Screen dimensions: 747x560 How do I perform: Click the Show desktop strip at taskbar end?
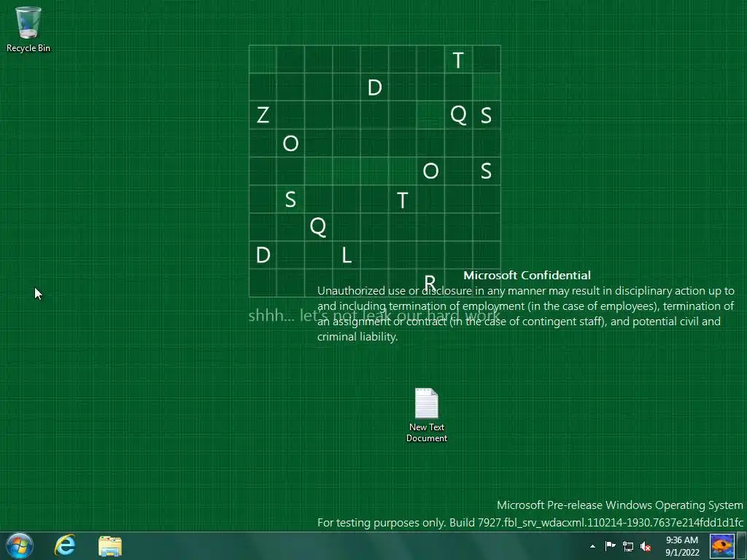click(x=742, y=545)
